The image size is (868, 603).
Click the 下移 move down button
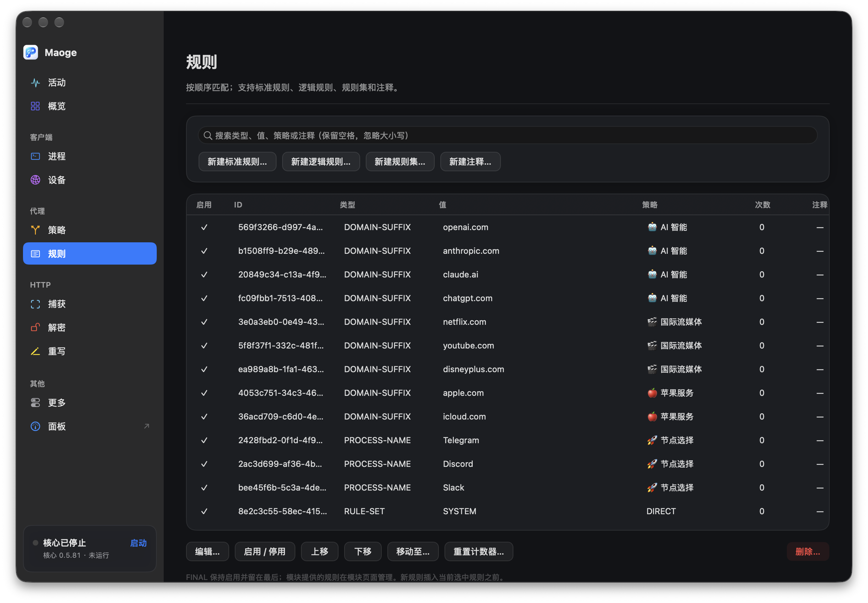(362, 551)
